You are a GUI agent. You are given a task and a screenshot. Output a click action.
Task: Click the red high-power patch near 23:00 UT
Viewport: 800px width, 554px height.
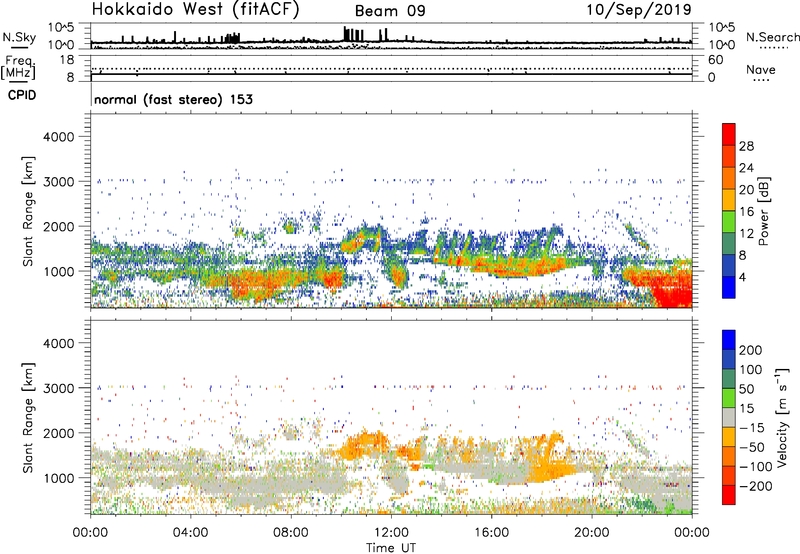671,291
